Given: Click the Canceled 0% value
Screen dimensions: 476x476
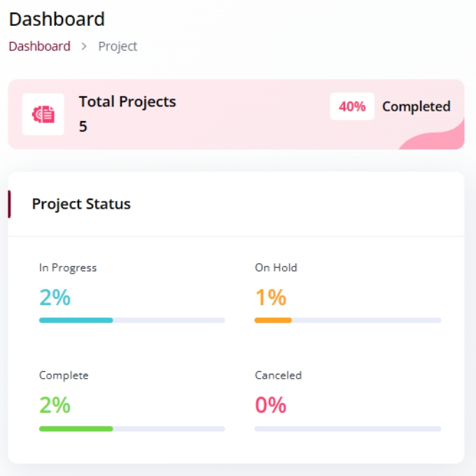Looking at the screenshot, I should pyautogui.click(x=270, y=405).
